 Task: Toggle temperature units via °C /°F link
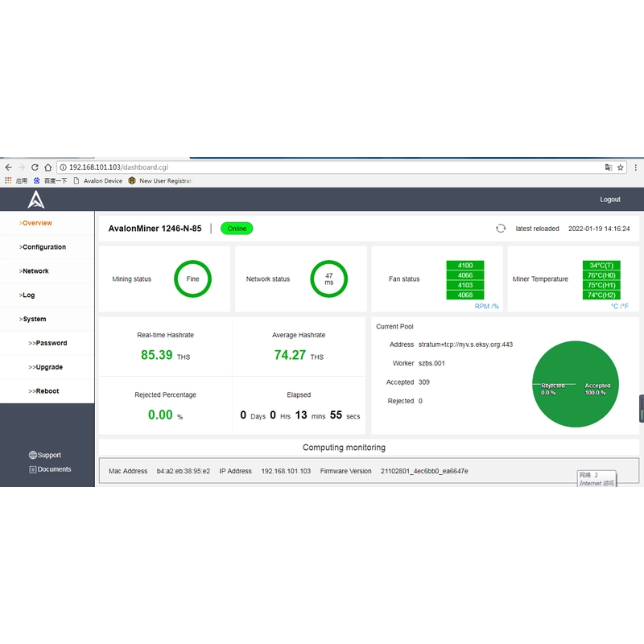coord(620,307)
